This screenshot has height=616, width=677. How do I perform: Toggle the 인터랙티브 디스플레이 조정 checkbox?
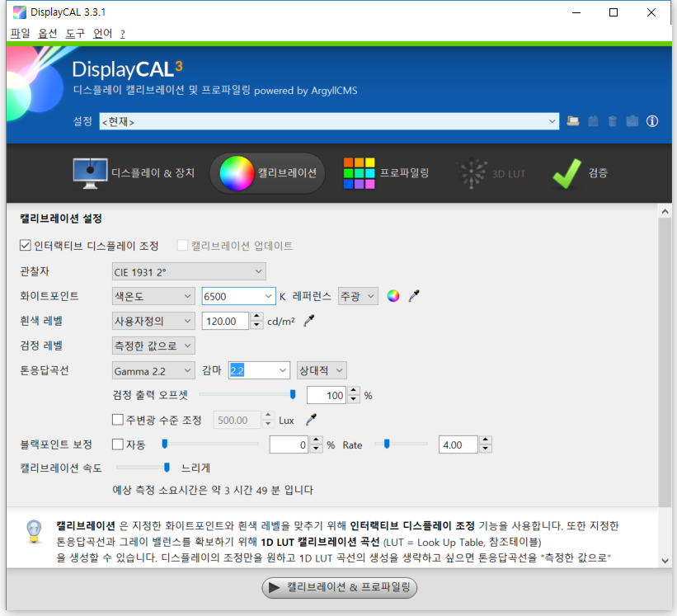[x=26, y=246]
